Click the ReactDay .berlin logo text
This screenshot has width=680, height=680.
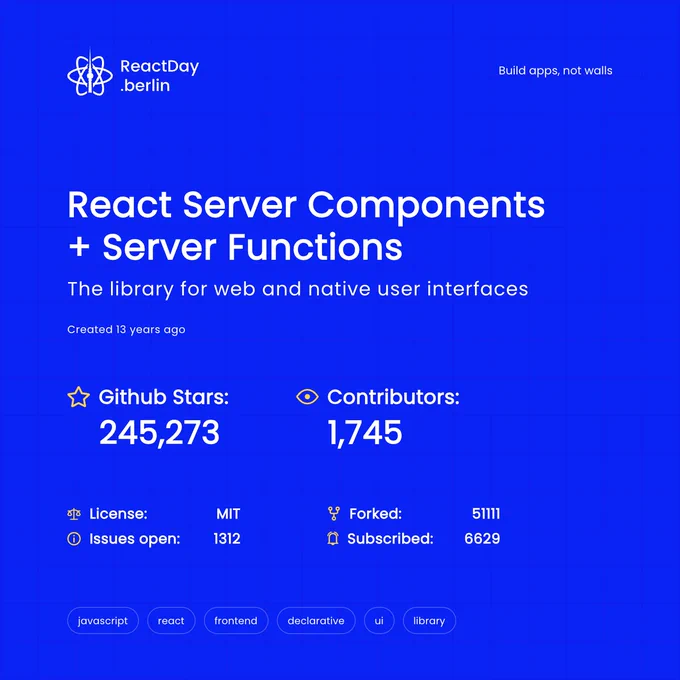(159, 76)
